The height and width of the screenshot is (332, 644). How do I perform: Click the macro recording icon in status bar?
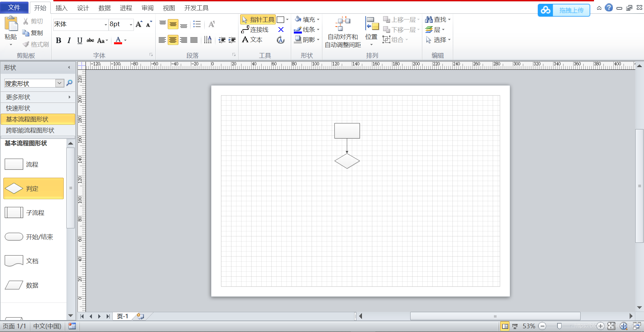(72, 326)
